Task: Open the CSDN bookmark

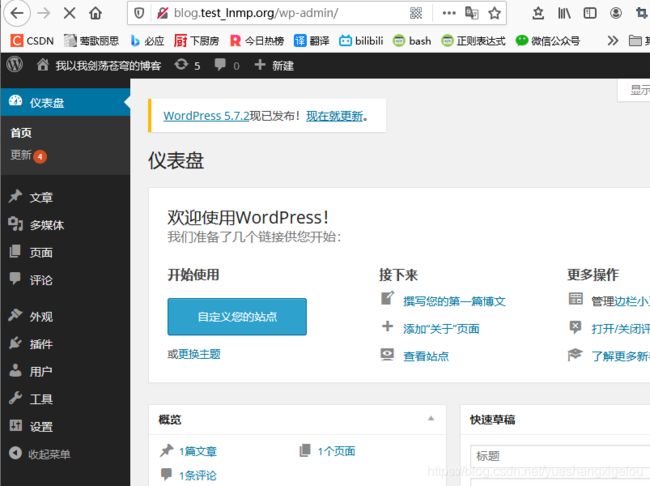Action: (x=32, y=41)
